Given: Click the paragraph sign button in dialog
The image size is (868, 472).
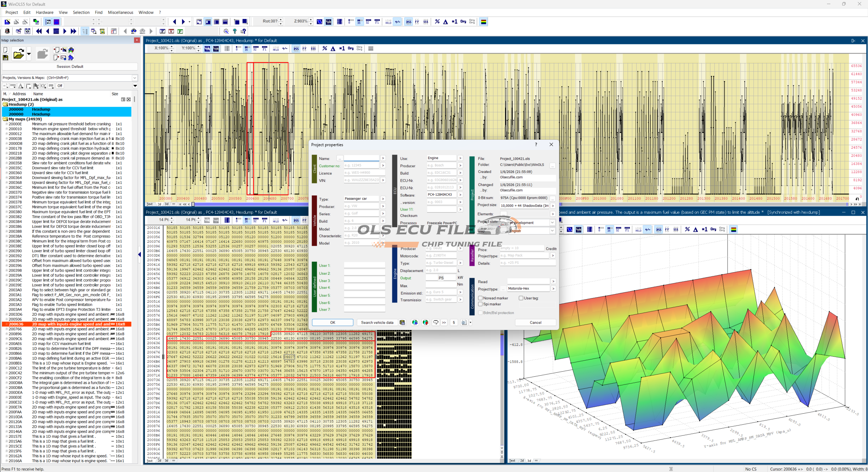Looking at the screenshot, I should 454,322.
